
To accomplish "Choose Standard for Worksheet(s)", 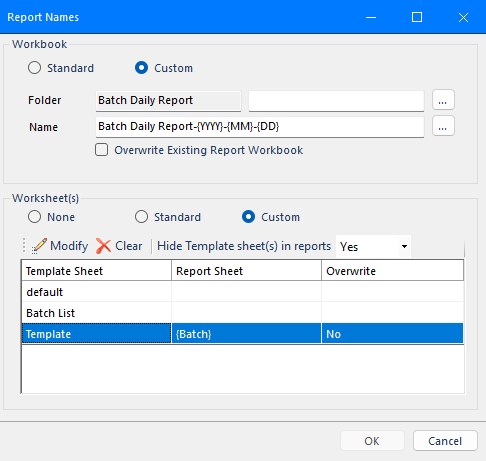I will [141, 217].
